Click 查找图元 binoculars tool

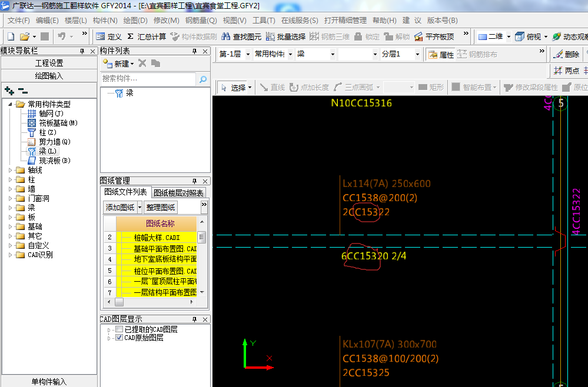241,36
